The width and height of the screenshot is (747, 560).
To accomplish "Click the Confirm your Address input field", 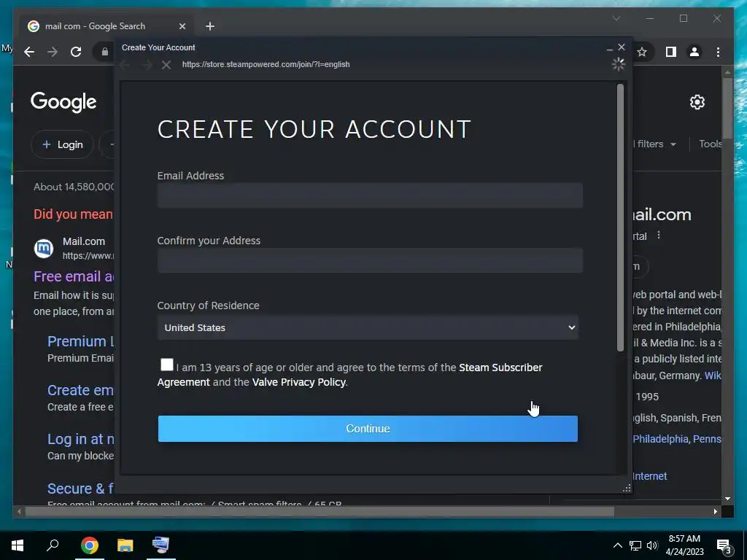I will pos(370,260).
